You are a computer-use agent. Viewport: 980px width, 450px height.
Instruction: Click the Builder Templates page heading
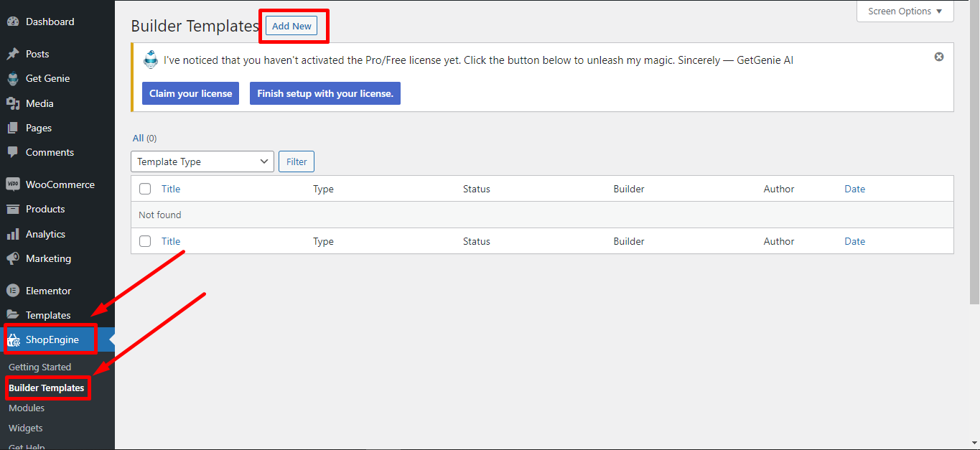tap(195, 26)
